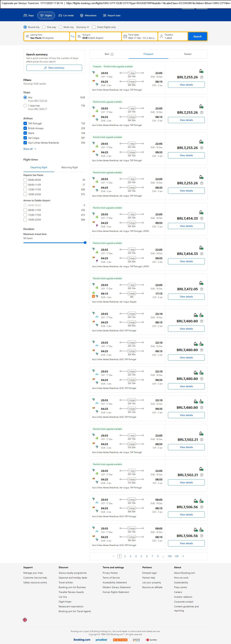Screen dimensions: 231x644
Task: Go to next results page arrow
Action: tap(183, 556)
